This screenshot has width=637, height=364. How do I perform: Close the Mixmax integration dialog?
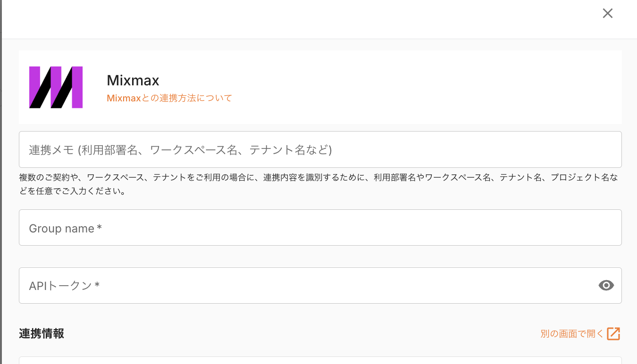click(x=607, y=13)
